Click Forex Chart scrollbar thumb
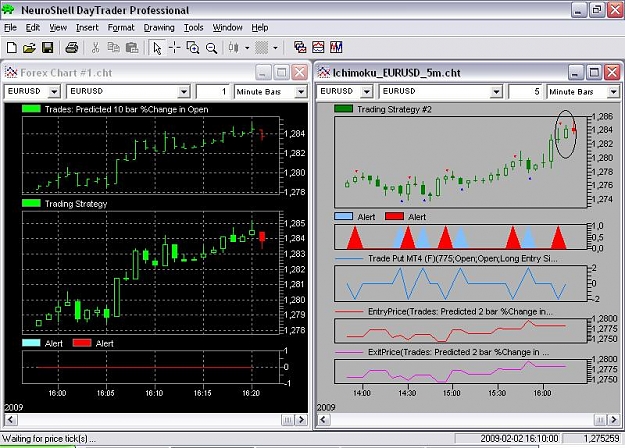625x448 pixels. [287, 420]
